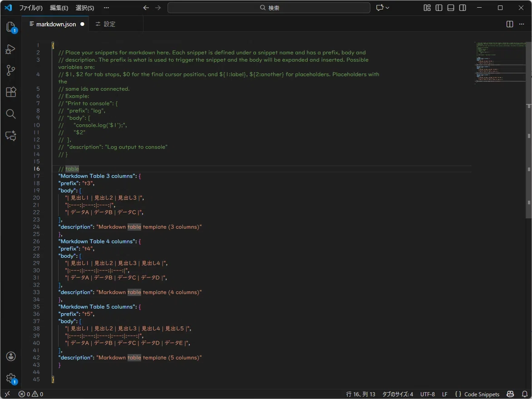Go back with the left arrow
532x399 pixels.
coord(146,7)
